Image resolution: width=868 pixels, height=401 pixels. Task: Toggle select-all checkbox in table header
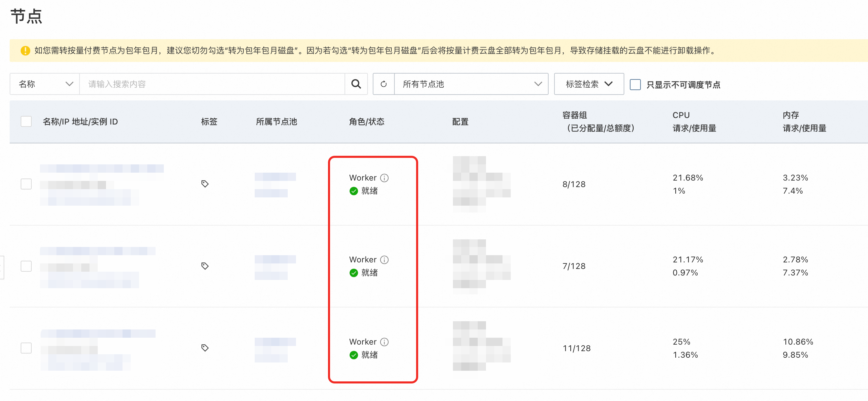pos(26,121)
